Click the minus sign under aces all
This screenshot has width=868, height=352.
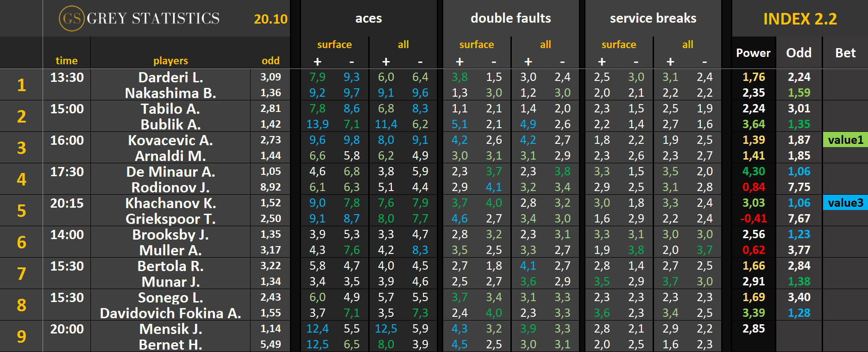click(420, 62)
